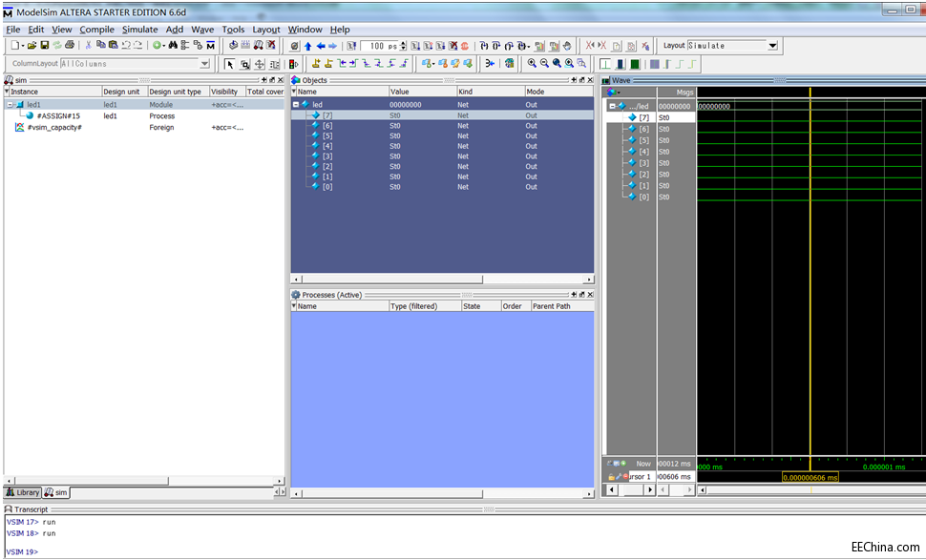Click the Cut scissors icon
926x560 pixels.
[88, 45]
